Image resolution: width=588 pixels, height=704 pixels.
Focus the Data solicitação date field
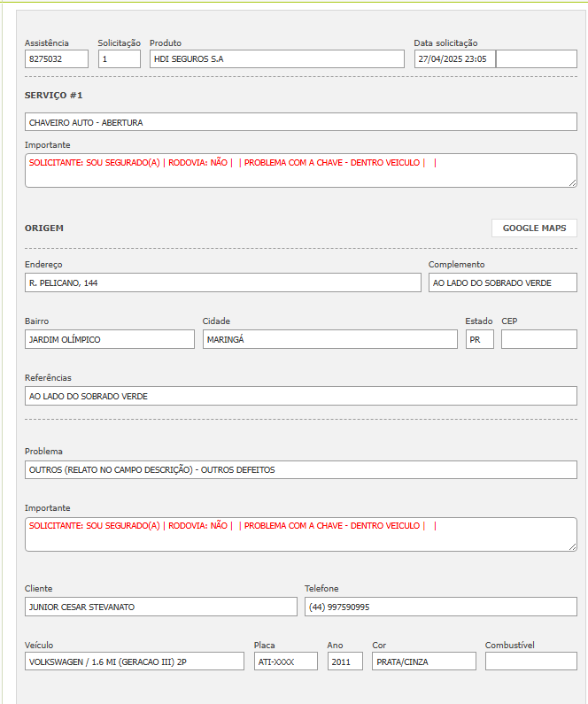454,59
